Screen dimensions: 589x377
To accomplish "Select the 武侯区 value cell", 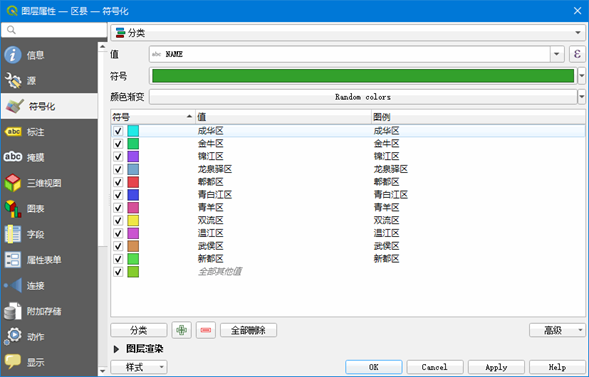I will pyautogui.click(x=210, y=246).
